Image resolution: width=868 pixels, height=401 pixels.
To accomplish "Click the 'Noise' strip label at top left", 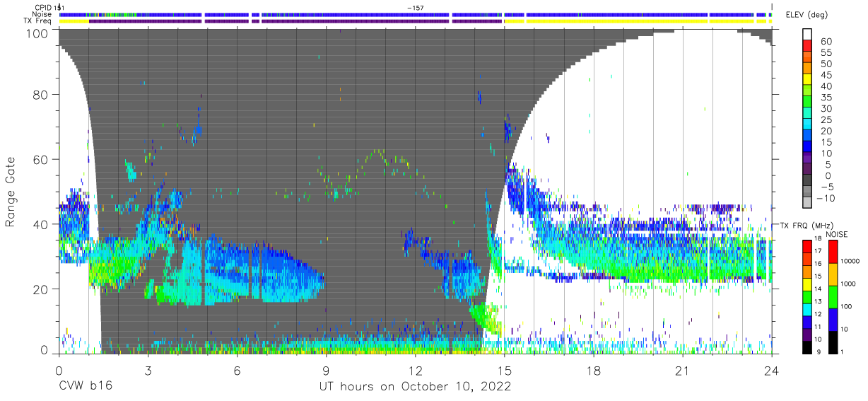I will point(42,14).
